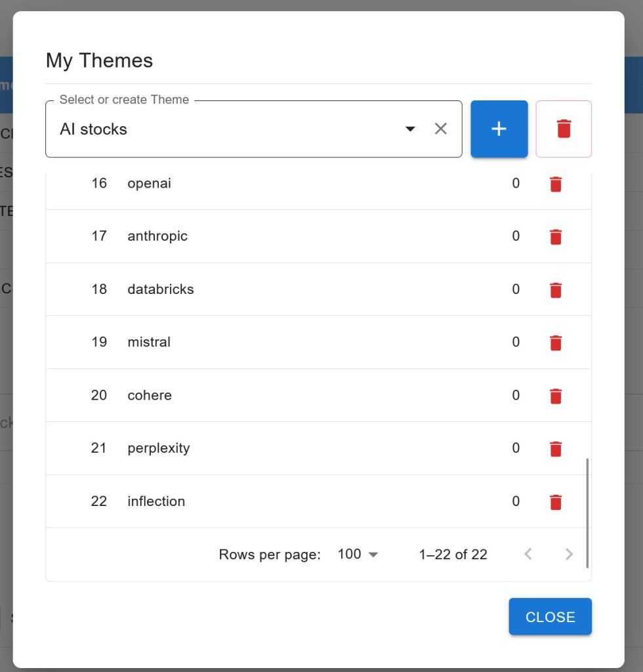Change rows per page from 100
This screenshot has height=672, width=643.
(x=358, y=555)
